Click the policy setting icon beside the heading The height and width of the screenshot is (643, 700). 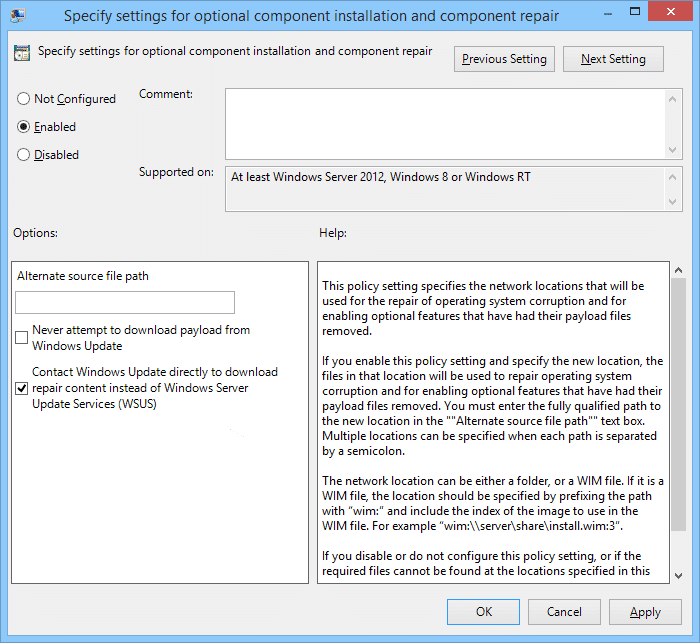tap(22, 54)
